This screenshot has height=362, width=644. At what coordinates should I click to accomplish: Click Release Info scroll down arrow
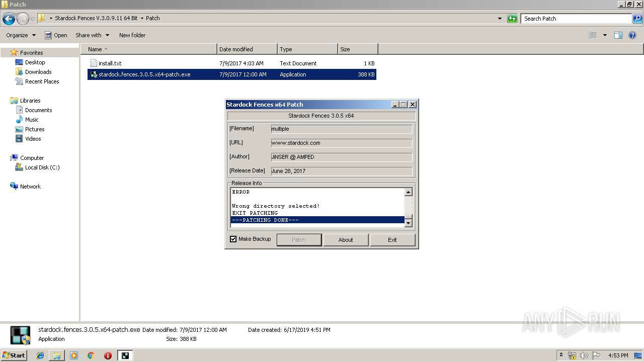point(409,223)
